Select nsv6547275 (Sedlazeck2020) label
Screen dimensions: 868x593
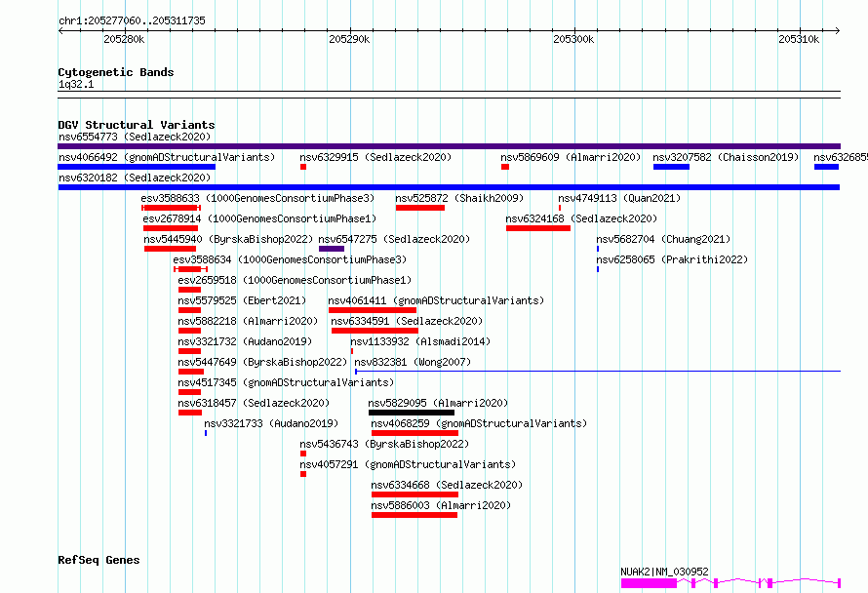[x=394, y=239]
